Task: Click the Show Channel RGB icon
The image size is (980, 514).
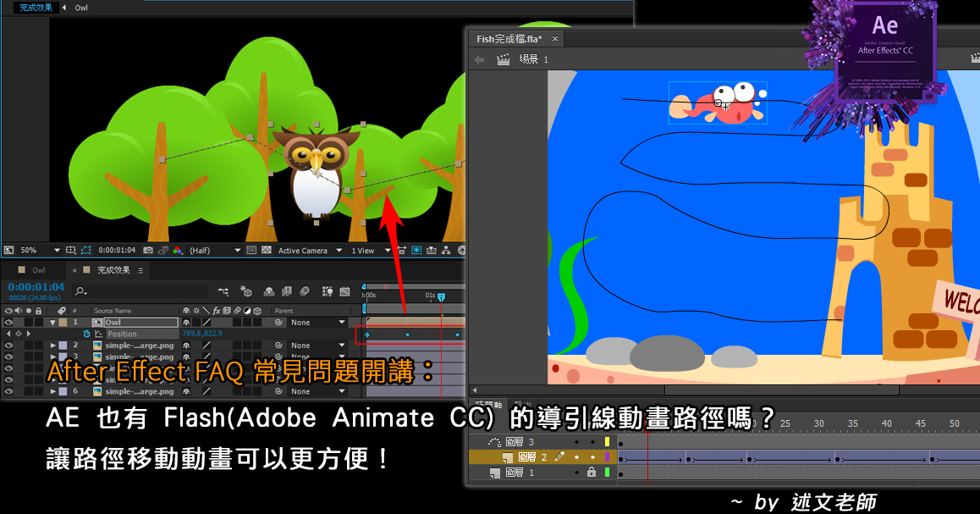Action: (178, 250)
